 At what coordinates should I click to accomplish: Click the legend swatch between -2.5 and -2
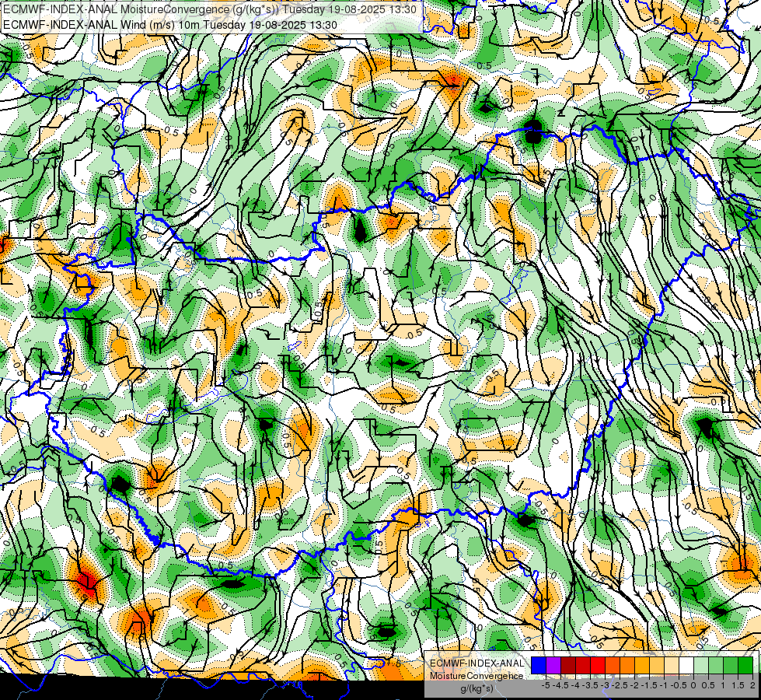[x=627, y=666]
